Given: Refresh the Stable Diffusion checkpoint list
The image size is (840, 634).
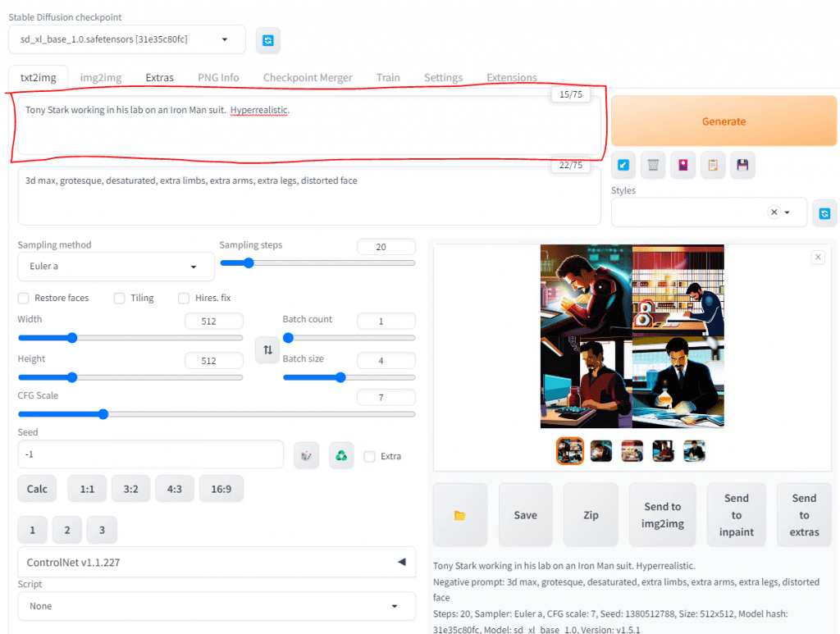Looking at the screenshot, I should point(268,40).
